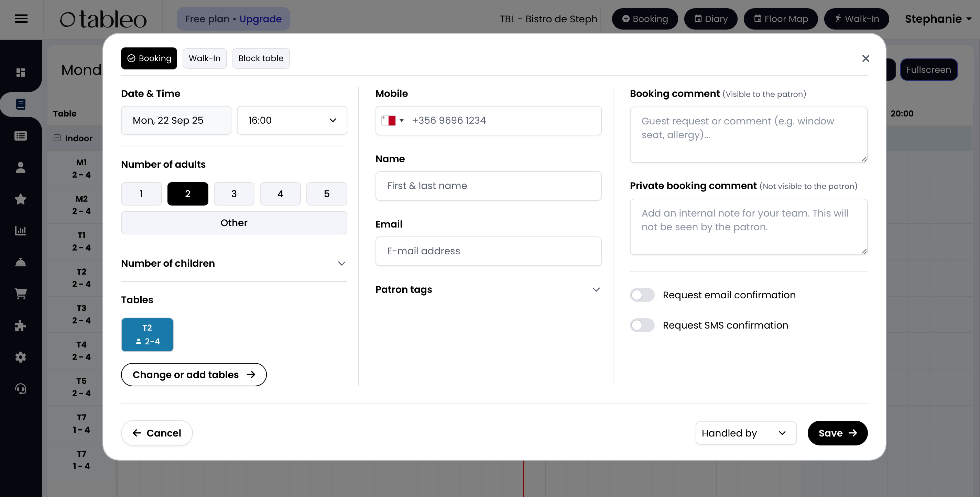
Task: Open the headset support icon
Action: click(x=21, y=389)
